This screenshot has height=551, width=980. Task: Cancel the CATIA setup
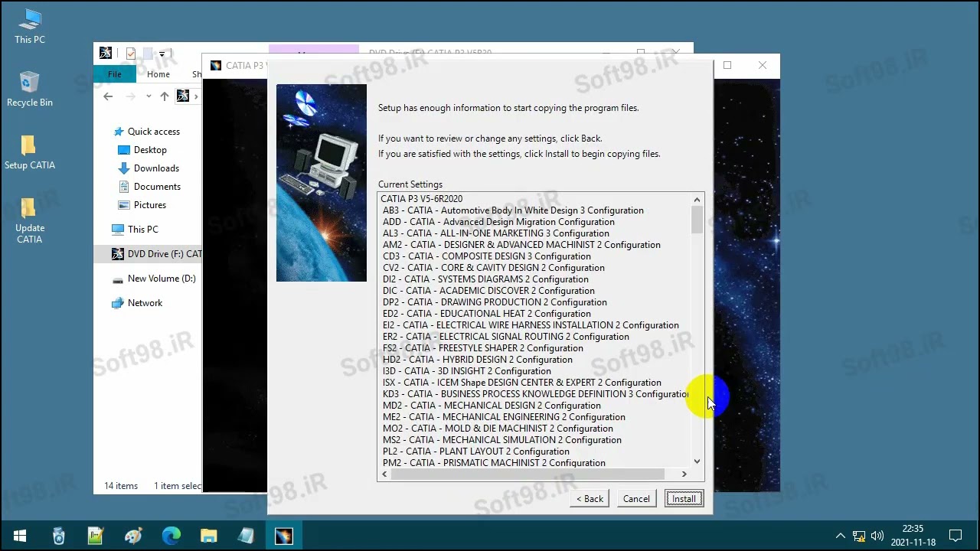tap(636, 499)
